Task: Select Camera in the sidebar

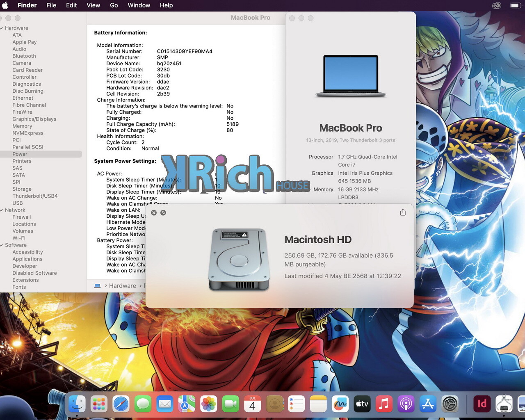Action: pyautogui.click(x=22, y=63)
